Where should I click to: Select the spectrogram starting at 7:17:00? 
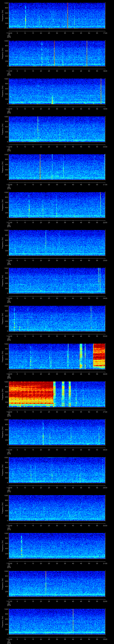tap(57, 54)
